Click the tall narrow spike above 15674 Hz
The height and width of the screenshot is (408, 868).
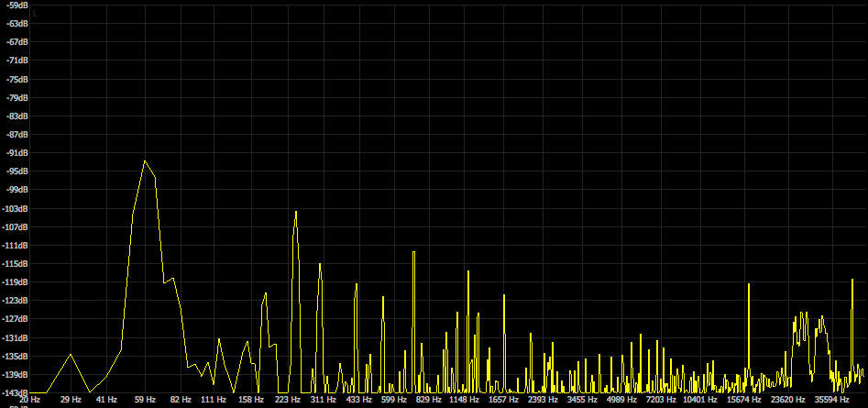(749, 284)
